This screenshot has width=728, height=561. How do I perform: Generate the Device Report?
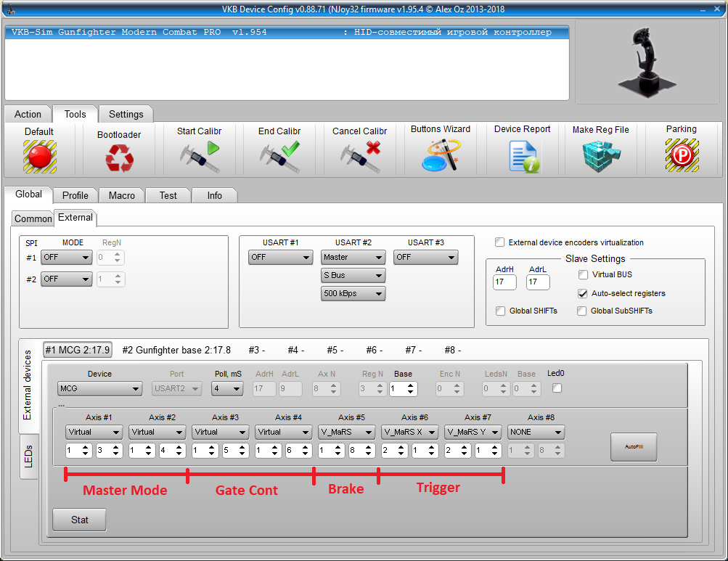[x=523, y=156]
